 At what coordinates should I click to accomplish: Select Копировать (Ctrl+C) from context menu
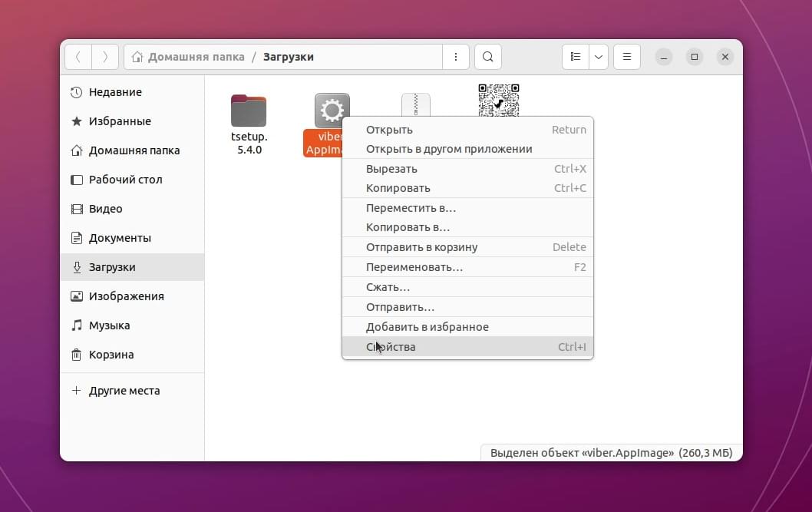click(467, 188)
